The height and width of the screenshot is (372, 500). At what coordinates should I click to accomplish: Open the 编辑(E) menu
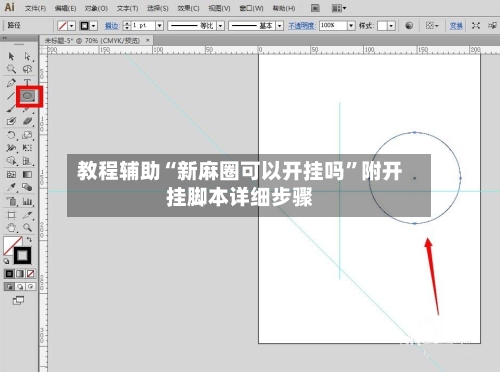(x=65, y=8)
